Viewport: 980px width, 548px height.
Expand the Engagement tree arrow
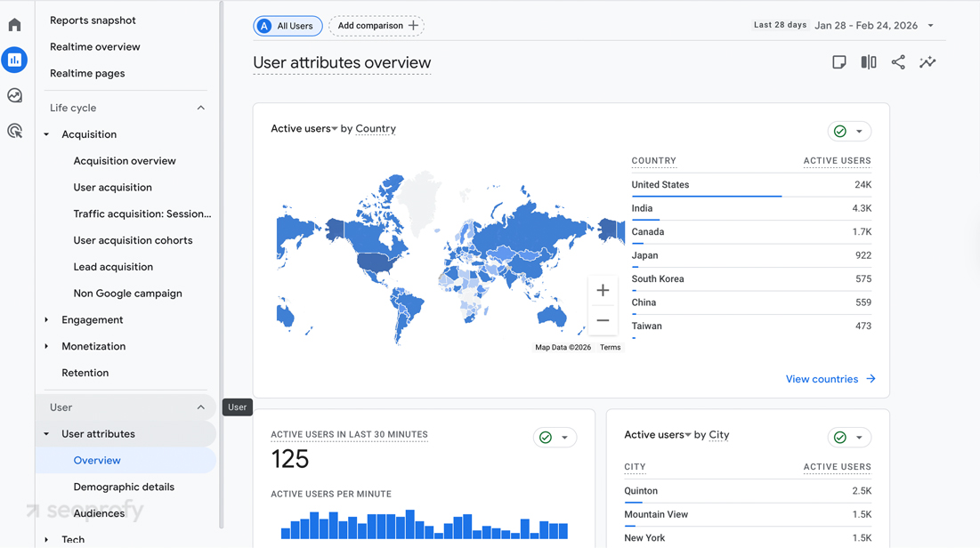pyautogui.click(x=46, y=320)
